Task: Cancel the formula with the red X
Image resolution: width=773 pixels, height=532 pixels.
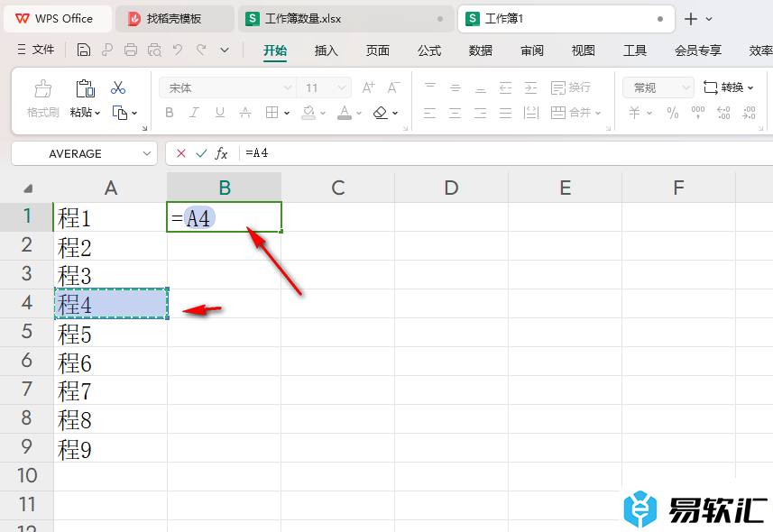Action: tap(181, 153)
